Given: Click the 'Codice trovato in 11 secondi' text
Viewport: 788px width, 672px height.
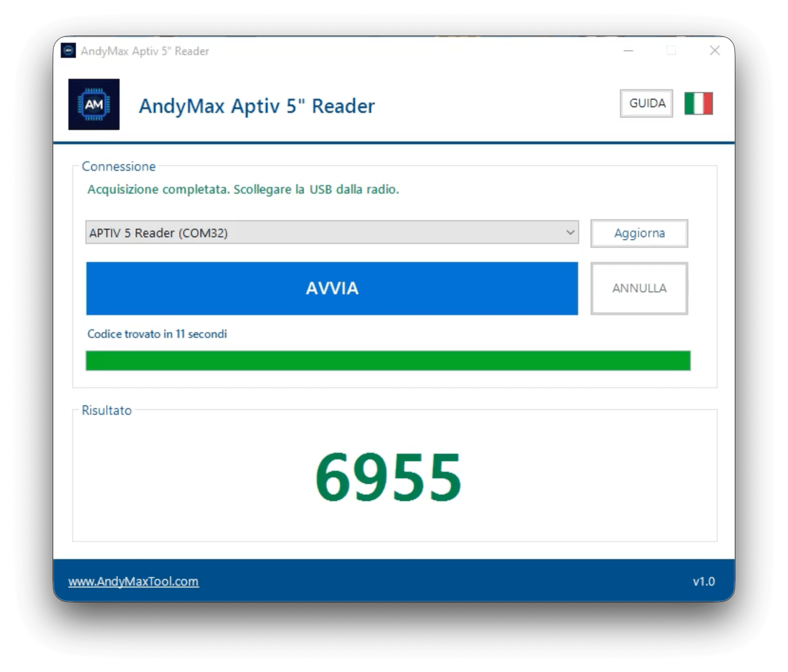Looking at the screenshot, I should click(x=157, y=334).
